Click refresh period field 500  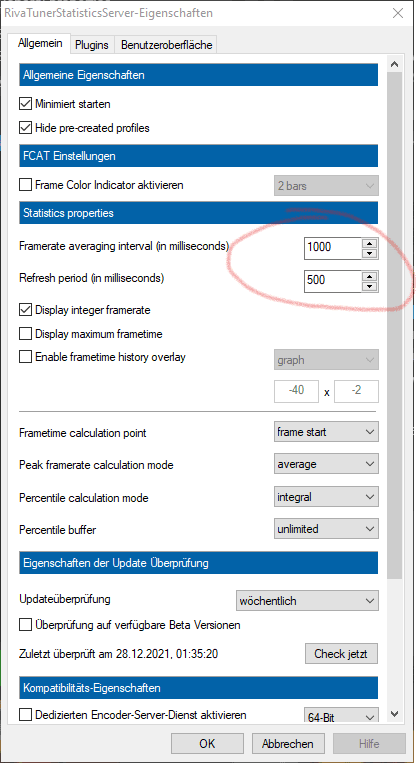tap(333, 280)
